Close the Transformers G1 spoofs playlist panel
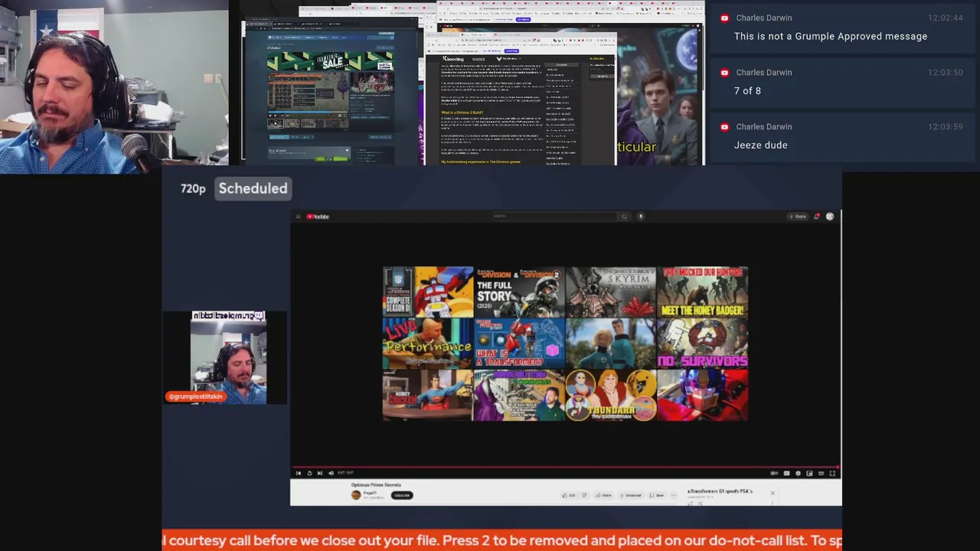980x551 pixels. pos(773,493)
